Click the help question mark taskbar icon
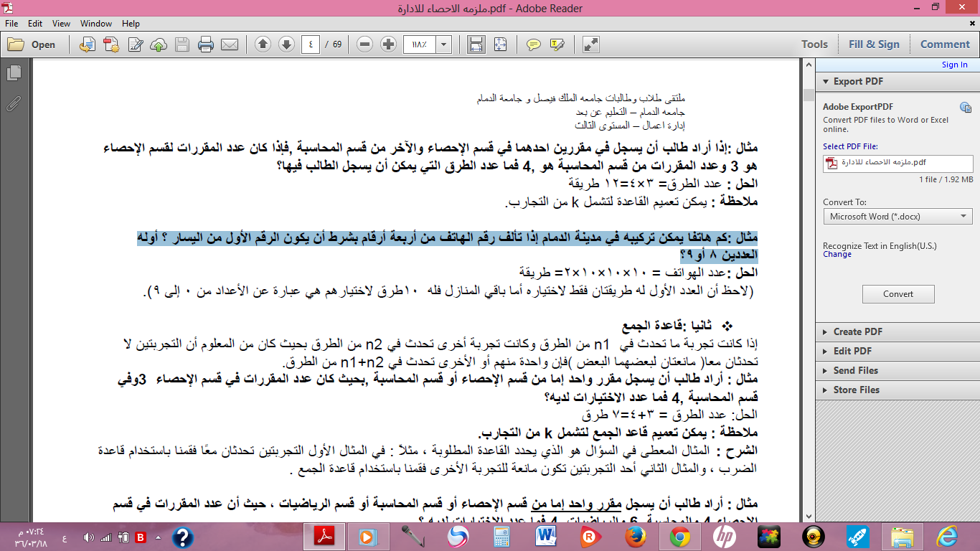This screenshot has height=551, width=980. click(x=182, y=536)
